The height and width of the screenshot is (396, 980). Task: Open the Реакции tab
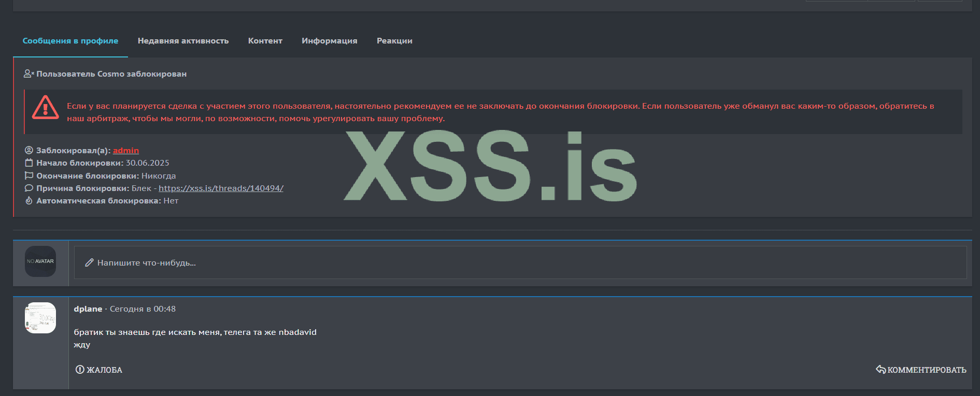394,41
